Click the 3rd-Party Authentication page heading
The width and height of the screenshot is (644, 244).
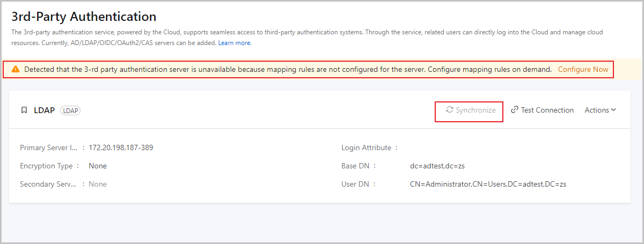[84, 17]
